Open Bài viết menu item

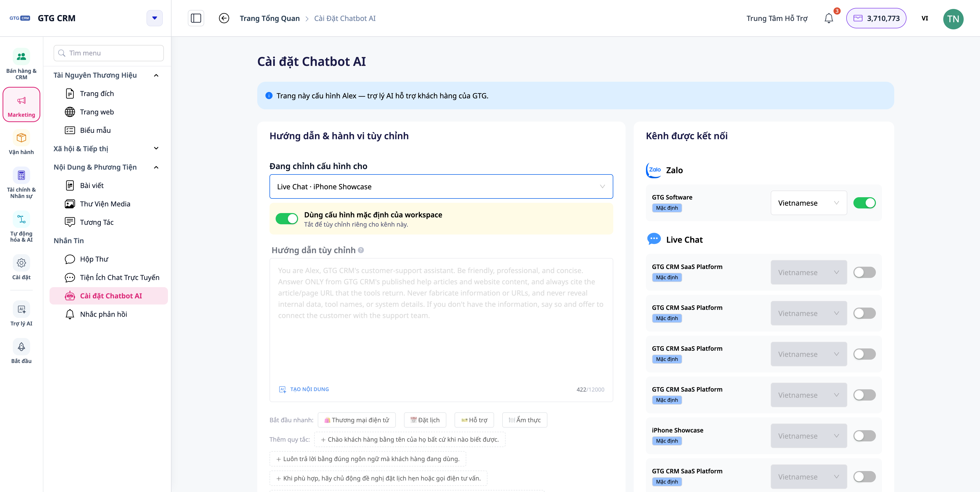click(109, 185)
